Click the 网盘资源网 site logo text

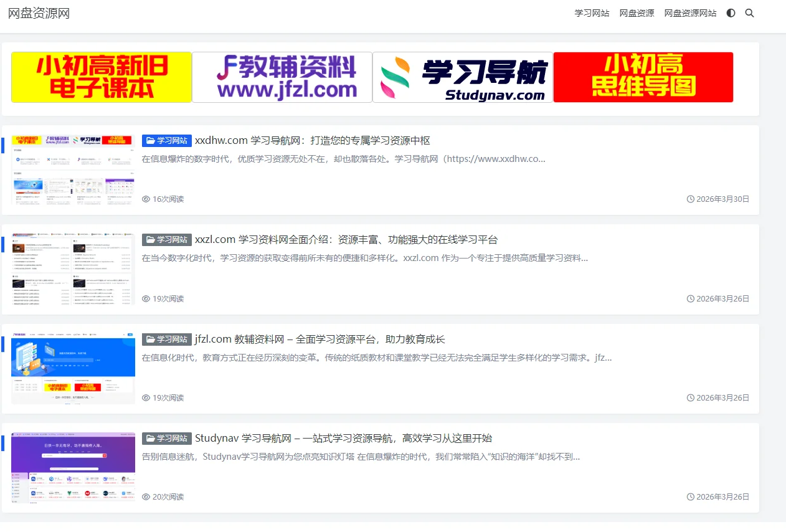(39, 12)
